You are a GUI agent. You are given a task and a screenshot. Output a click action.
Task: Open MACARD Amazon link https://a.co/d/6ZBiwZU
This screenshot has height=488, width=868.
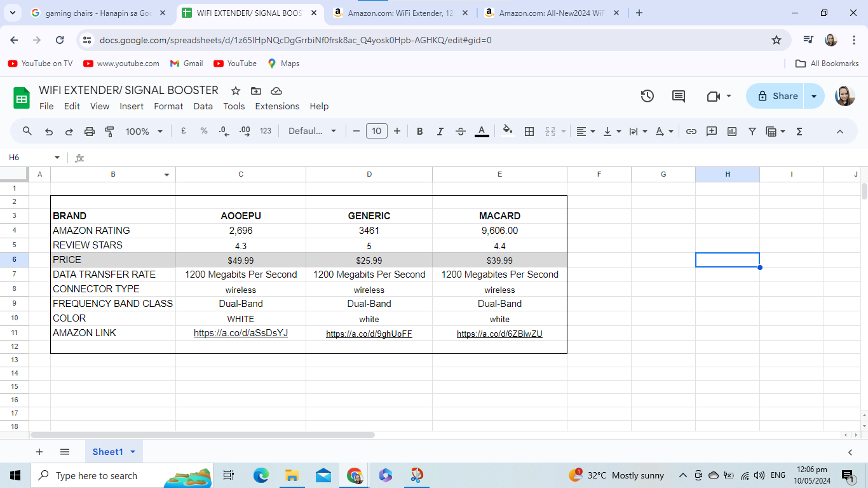pos(499,334)
